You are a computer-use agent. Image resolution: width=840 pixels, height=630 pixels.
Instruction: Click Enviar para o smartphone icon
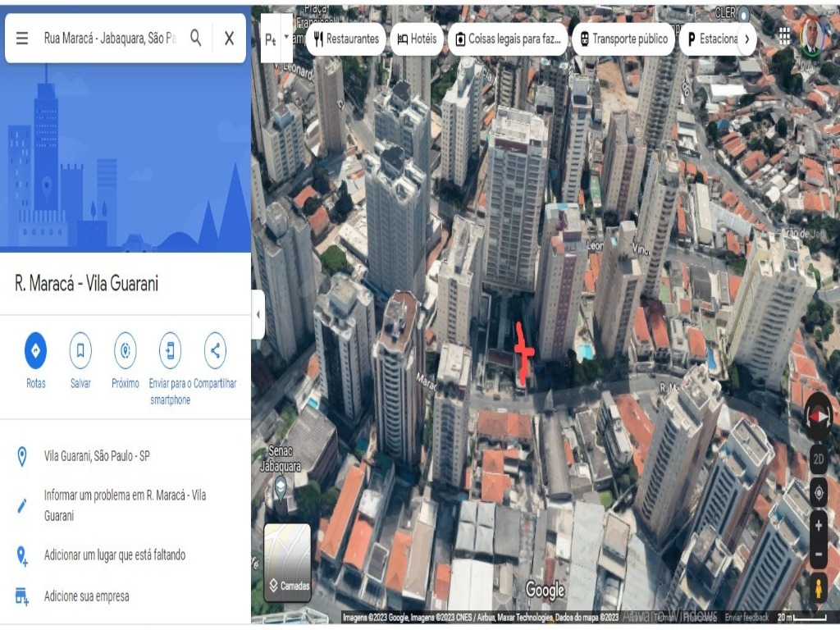(x=170, y=350)
